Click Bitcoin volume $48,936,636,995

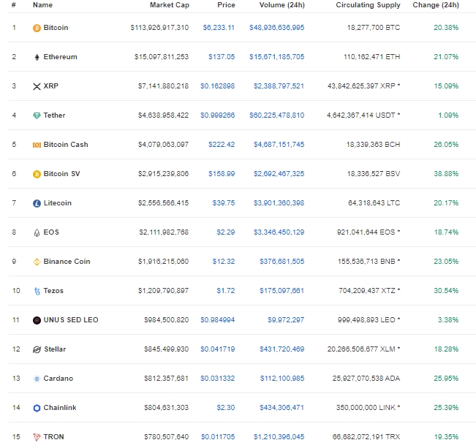(276, 28)
